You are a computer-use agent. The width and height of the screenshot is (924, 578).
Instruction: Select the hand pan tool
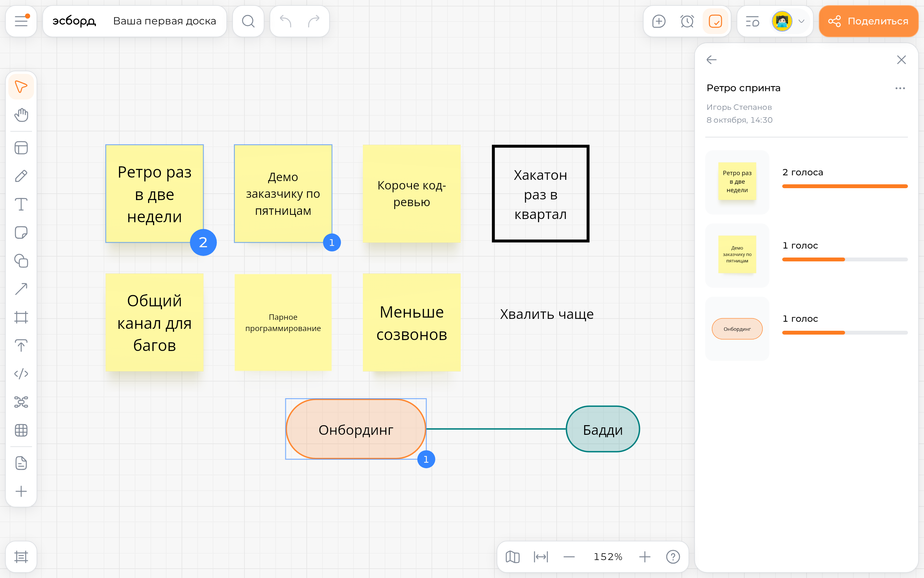click(21, 115)
